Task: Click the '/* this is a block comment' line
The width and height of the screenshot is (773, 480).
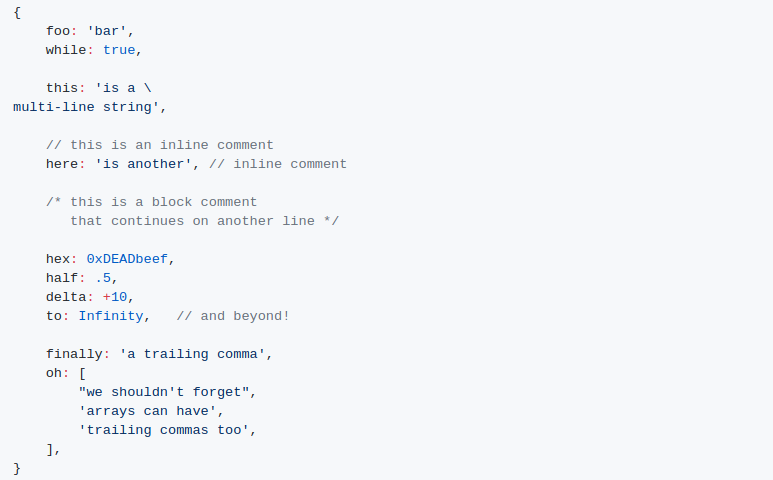Action: (151, 202)
